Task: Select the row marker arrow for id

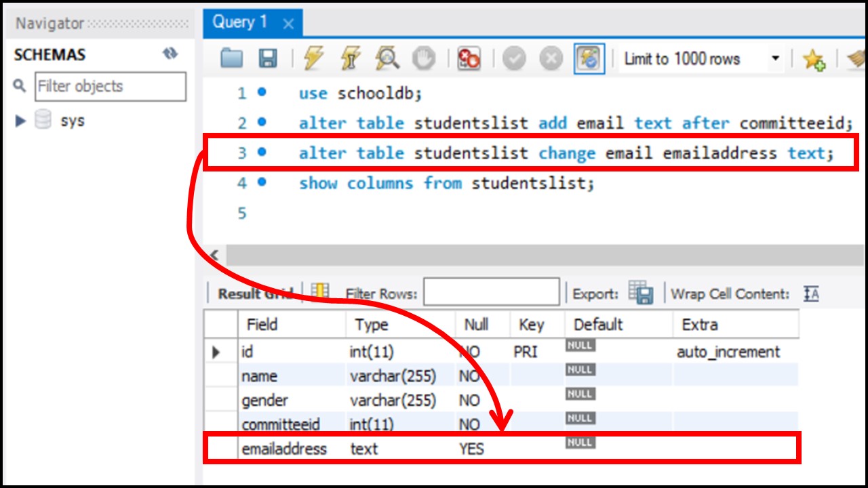Action: click(x=216, y=352)
